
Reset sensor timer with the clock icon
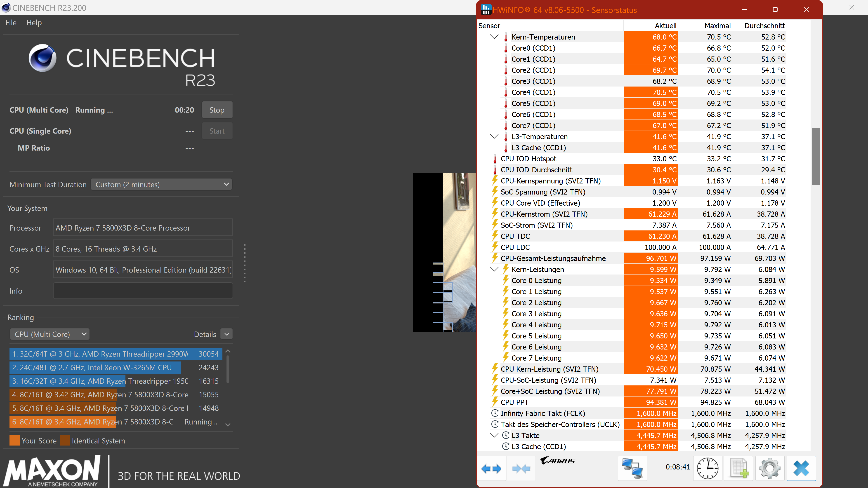coord(707,469)
